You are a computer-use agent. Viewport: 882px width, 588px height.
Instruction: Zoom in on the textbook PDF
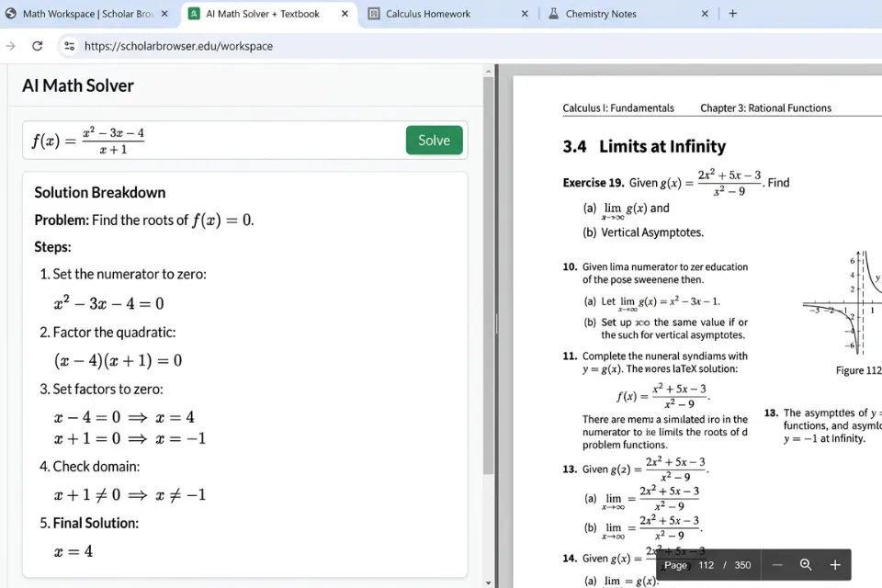[834, 565]
